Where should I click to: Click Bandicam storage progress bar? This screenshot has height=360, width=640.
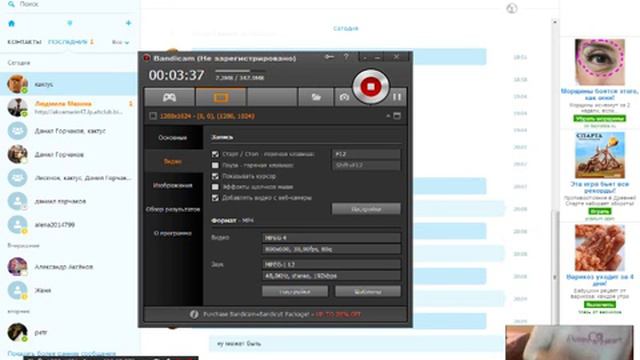[240, 71]
